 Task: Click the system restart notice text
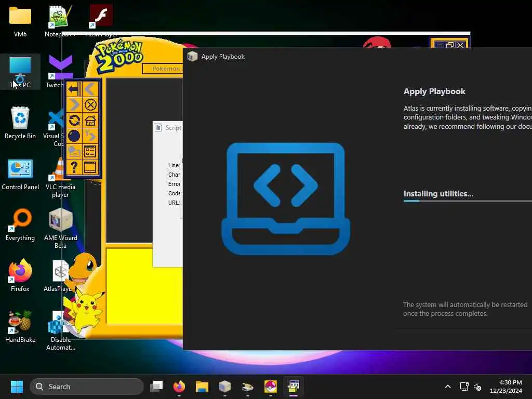tap(465, 309)
